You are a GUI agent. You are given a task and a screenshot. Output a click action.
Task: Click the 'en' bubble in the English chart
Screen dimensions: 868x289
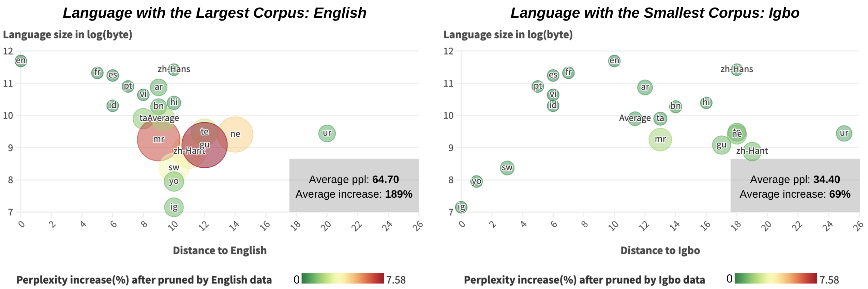[20, 61]
